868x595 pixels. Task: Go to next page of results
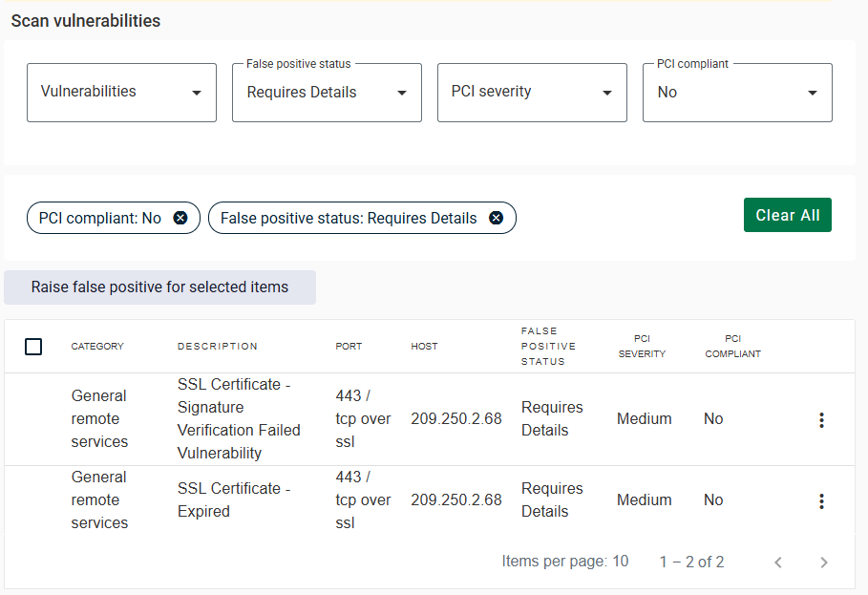[x=824, y=563]
